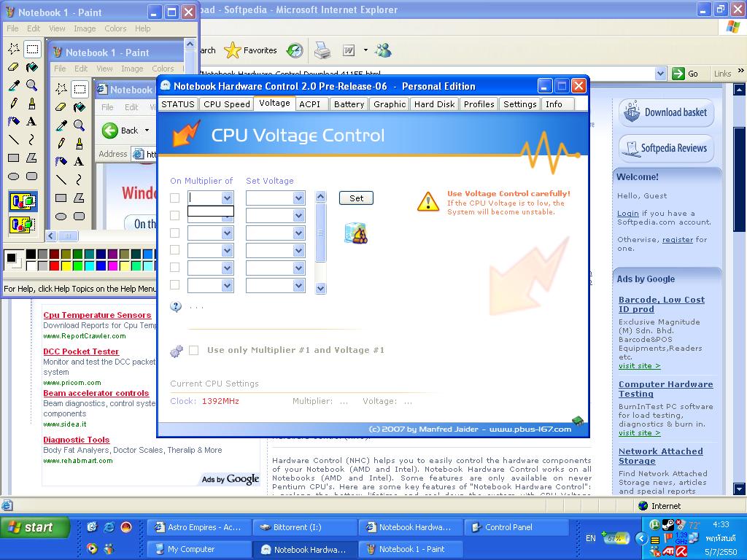This screenshot has width=747, height=560.
Task: Select the Brush tool in Paint
Action: pos(32,104)
